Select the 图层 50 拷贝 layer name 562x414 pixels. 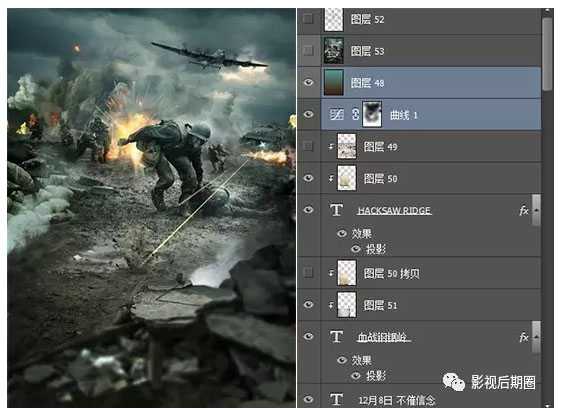coord(392,273)
